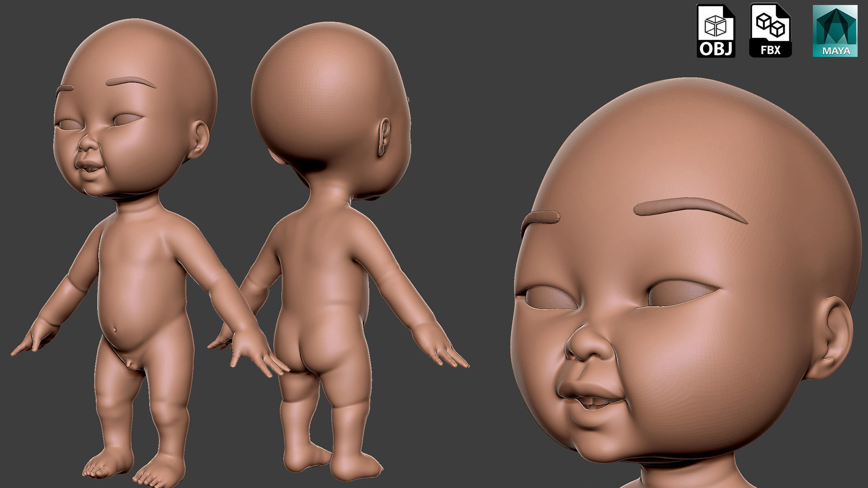Click the Maya application logo icon
Image resolution: width=868 pixels, height=488 pixels.
(x=835, y=31)
